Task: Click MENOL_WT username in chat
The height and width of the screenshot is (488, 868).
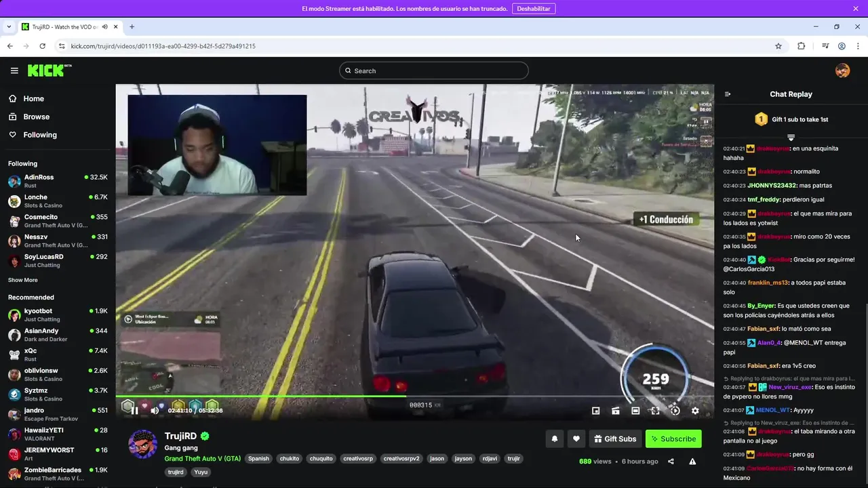Action: (x=773, y=410)
